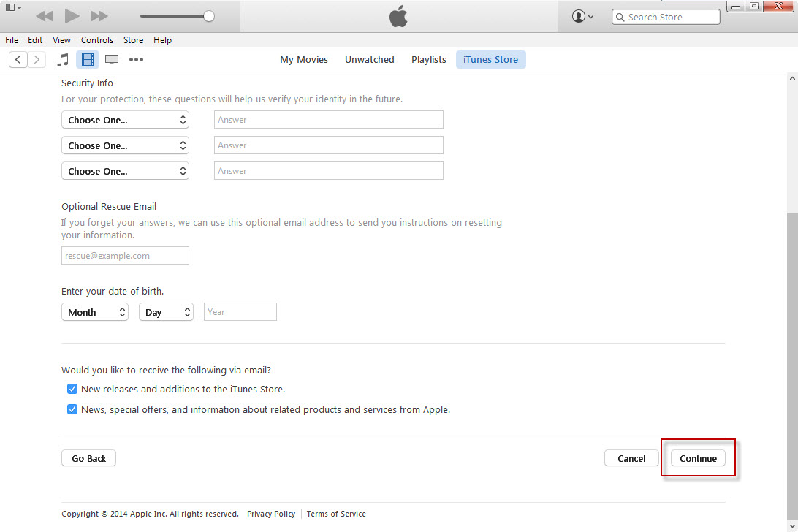
Task: Click the third security Answer field
Action: [x=329, y=170]
